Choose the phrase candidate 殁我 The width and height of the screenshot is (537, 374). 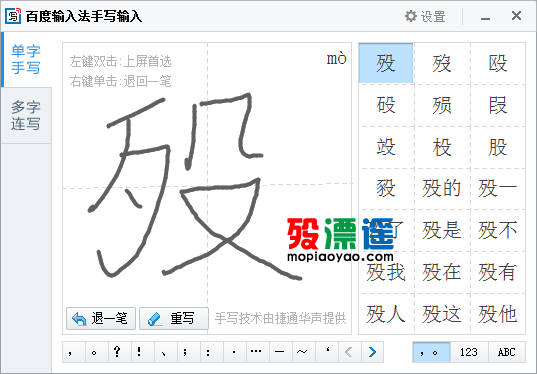(x=386, y=272)
